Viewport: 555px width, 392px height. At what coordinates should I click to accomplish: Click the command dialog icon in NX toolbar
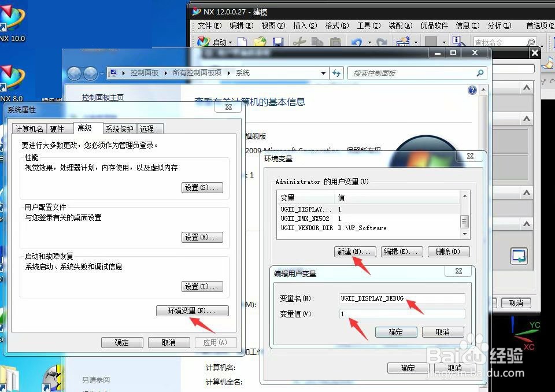tap(403, 42)
